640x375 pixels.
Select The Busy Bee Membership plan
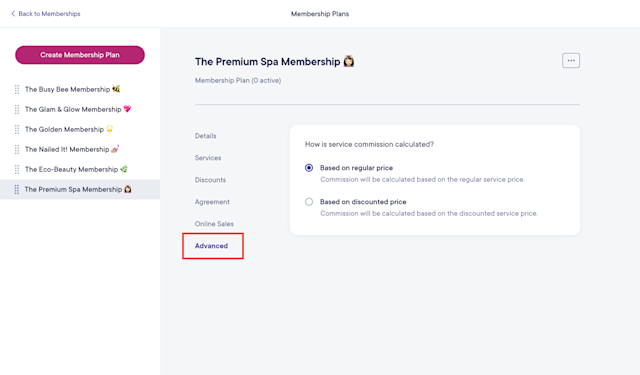(72, 89)
